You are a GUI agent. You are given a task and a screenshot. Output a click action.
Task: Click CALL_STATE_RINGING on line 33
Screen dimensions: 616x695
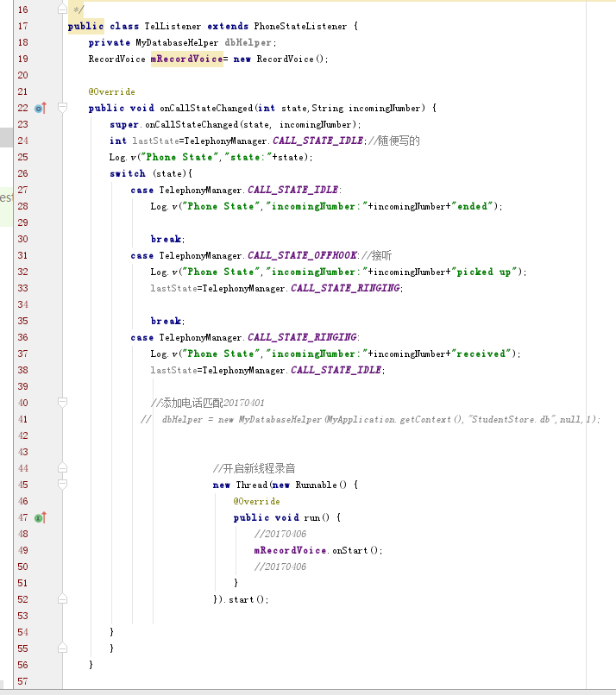tap(345, 289)
